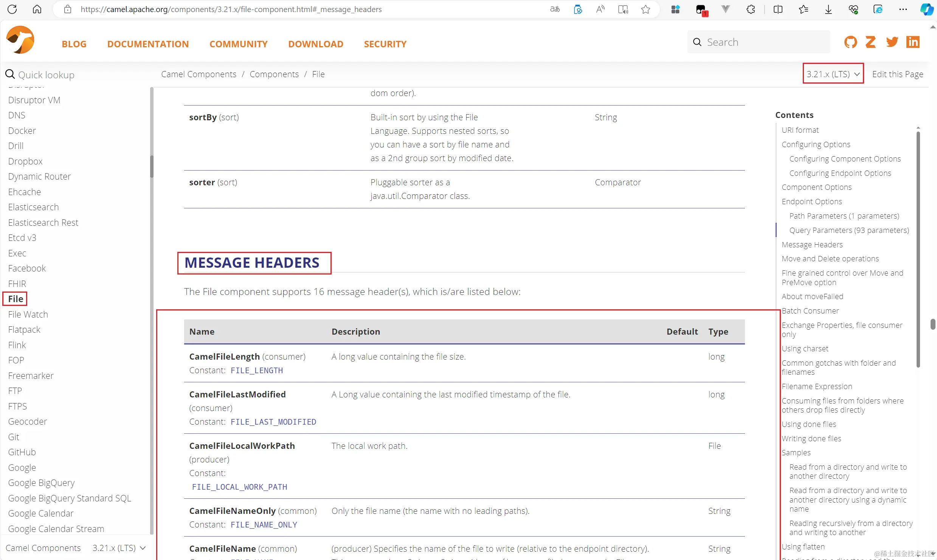Open the 3.21.x (LTS) version dropdown
Viewport: 937px width, 560px height.
point(833,74)
